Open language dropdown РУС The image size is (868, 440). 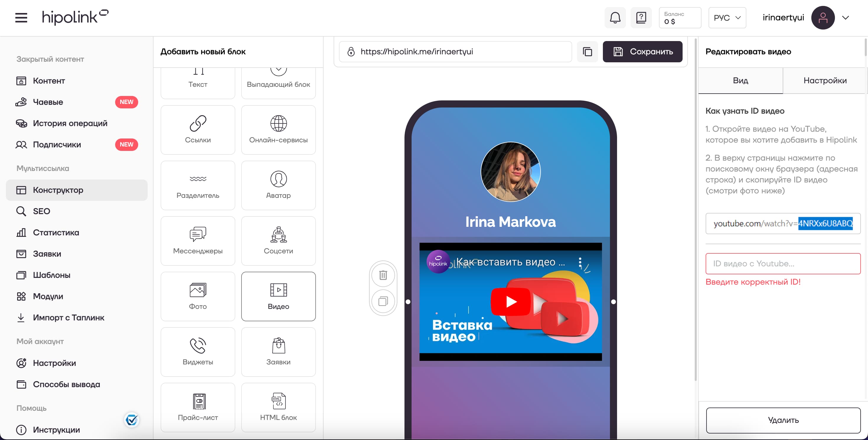click(727, 17)
